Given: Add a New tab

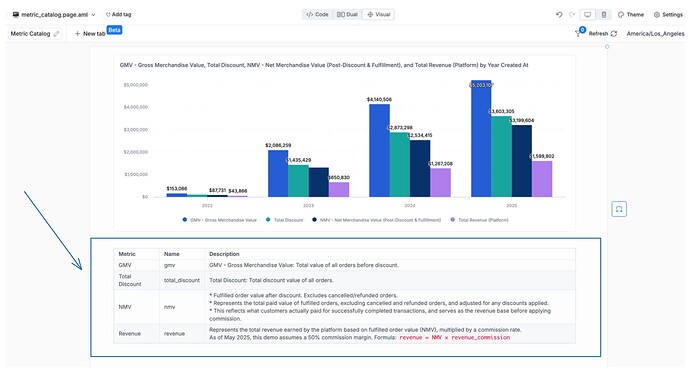Looking at the screenshot, I should pyautogui.click(x=90, y=33).
